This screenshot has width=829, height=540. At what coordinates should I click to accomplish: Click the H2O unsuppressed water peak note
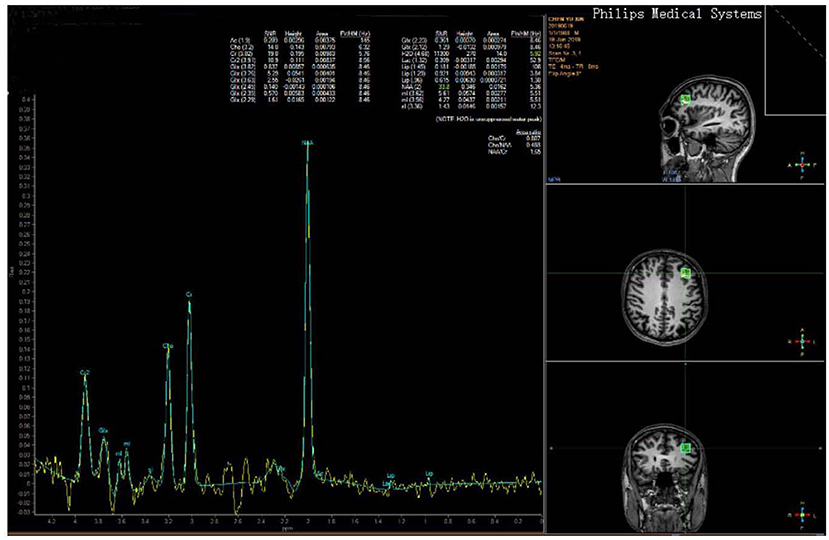[x=488, y=120]
